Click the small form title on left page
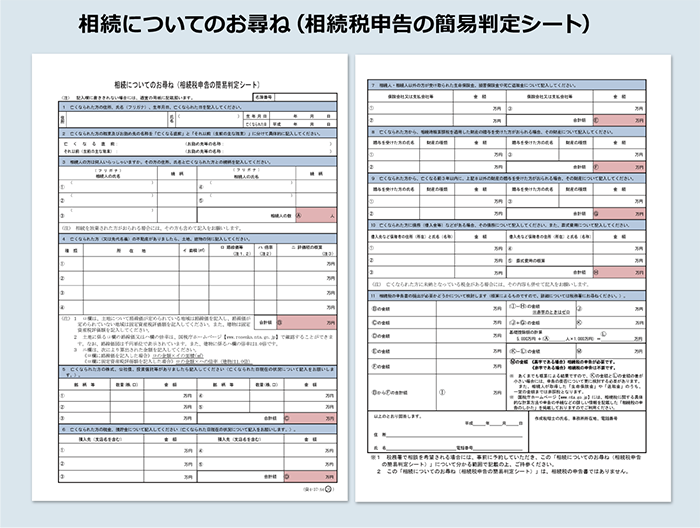Screen dimensions: 700x528 (188, 85)
